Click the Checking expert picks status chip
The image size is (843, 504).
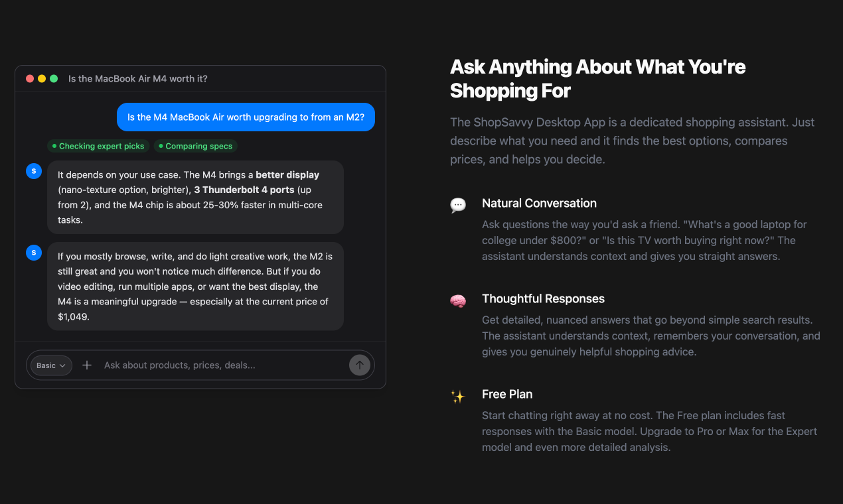98,146
